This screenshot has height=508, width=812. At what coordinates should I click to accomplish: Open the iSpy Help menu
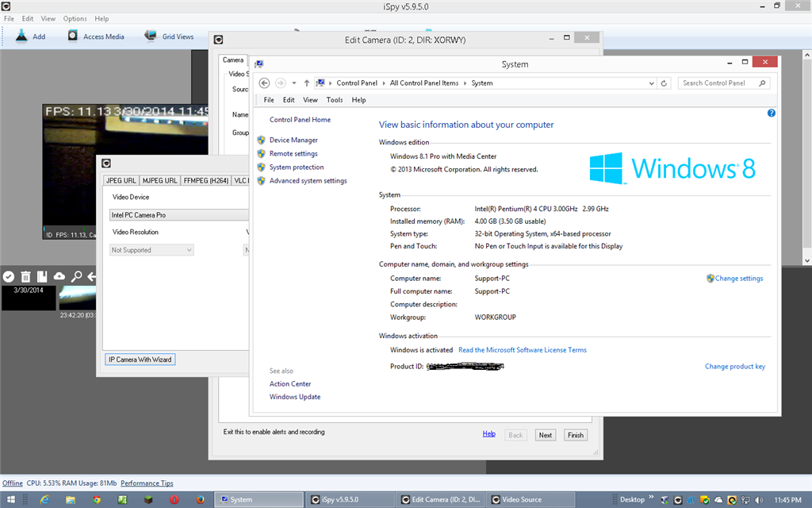click(101, 19)
